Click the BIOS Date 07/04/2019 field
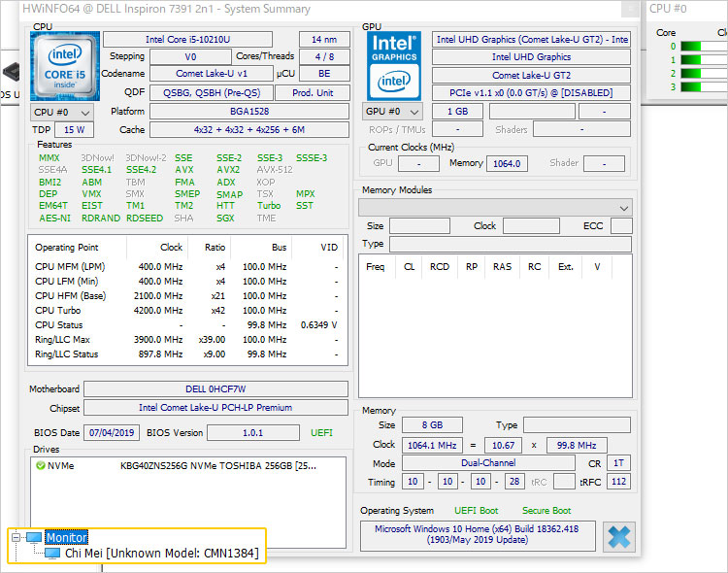Viewport: 728px width, 573px height. point(110,432)
